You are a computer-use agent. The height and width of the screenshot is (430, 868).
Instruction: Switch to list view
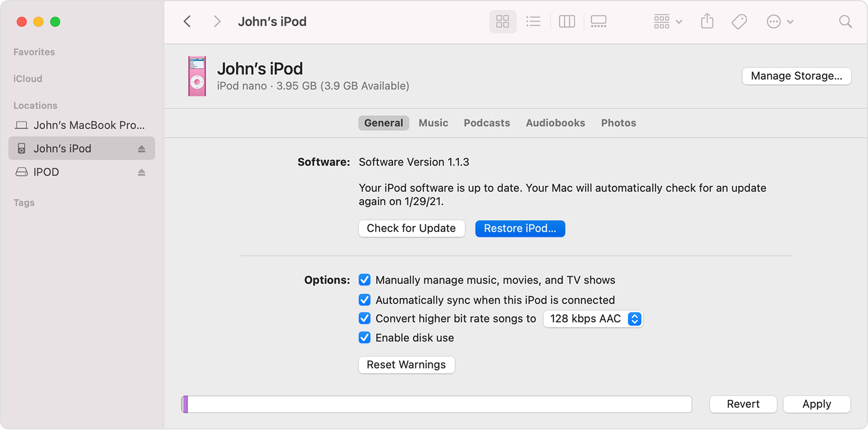coord(533,22)
